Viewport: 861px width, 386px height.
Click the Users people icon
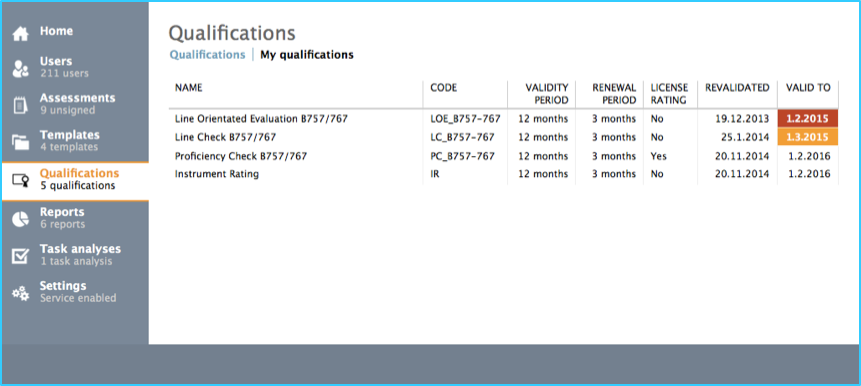(x=20, y=69)
